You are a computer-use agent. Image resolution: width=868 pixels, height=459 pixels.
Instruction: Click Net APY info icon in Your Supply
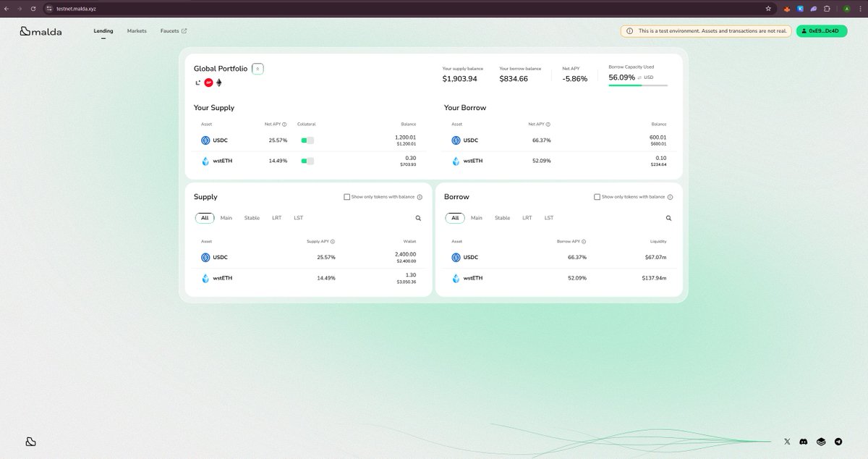click(x=284, y=125)
